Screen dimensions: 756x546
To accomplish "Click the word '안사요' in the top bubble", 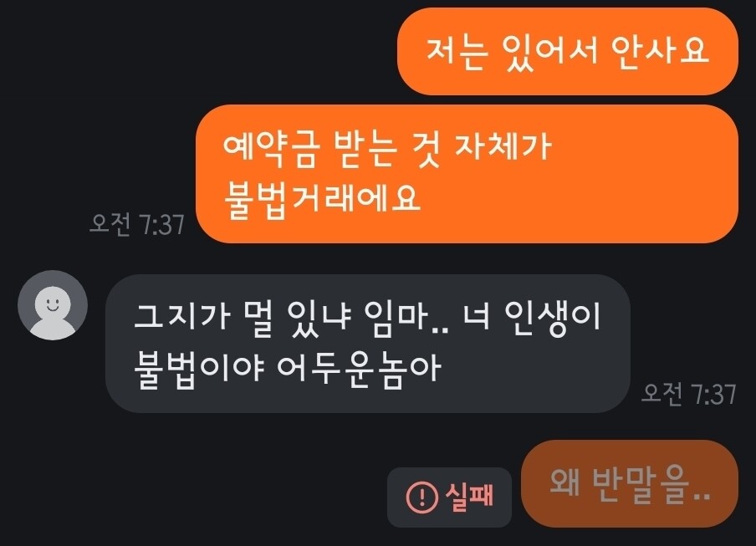I will coord(660,51).
